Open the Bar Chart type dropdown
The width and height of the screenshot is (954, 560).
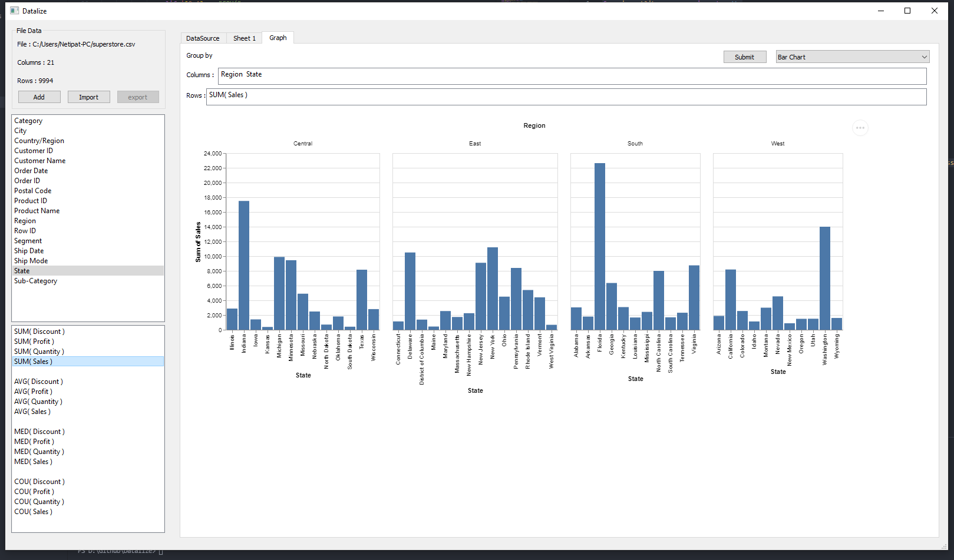(851, 57)
